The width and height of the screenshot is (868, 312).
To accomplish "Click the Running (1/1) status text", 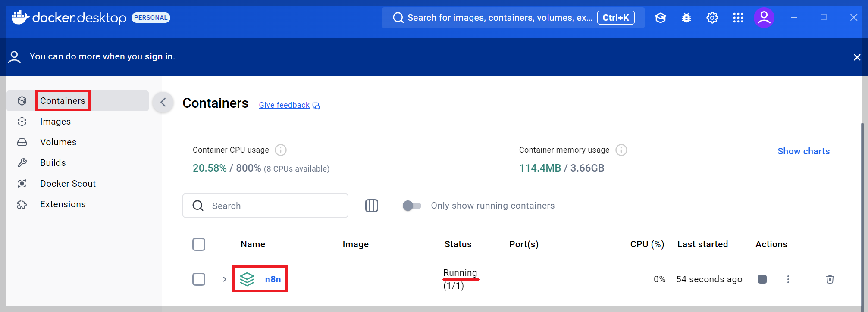I will [460, 279].
